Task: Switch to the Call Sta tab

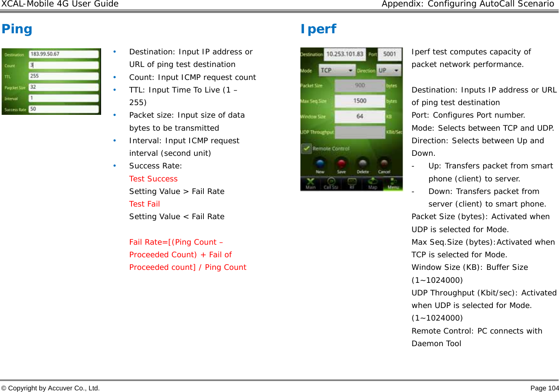Action: click(x=331, y=184)
